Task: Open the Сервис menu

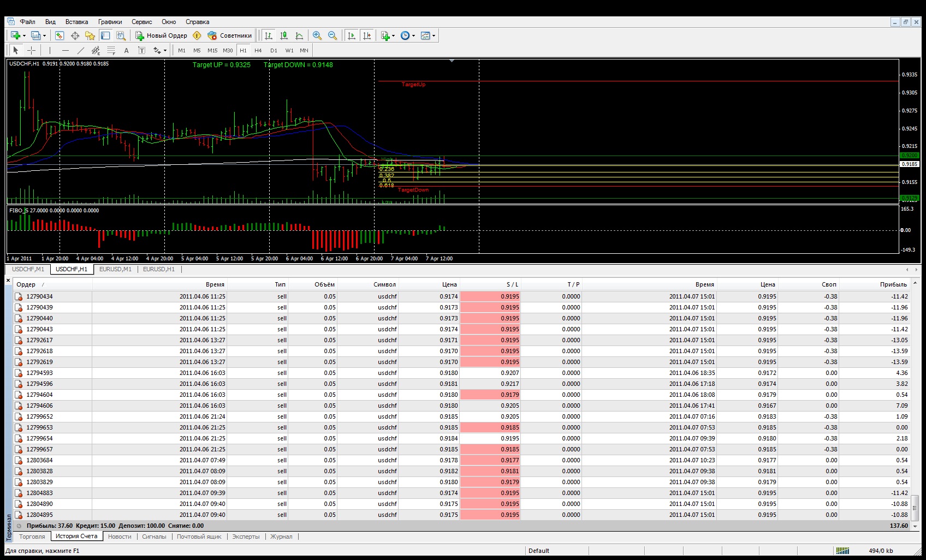Action: coord(142,22)
